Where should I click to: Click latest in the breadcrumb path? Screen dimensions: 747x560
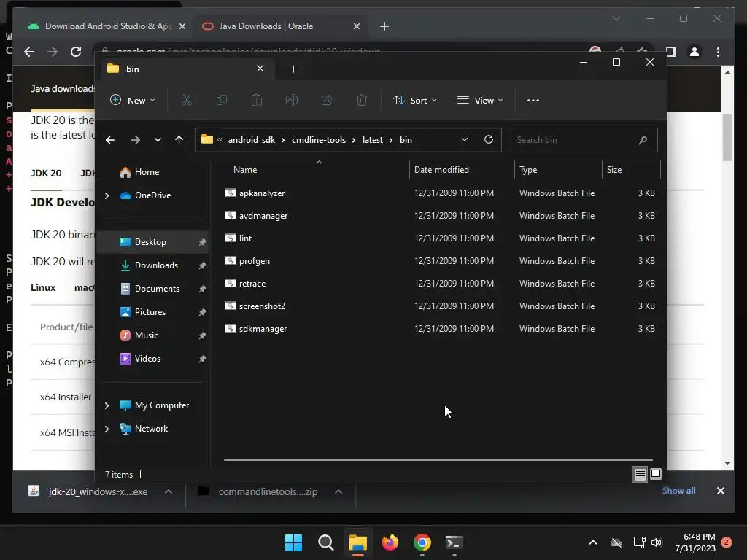(x=373, y=140)
